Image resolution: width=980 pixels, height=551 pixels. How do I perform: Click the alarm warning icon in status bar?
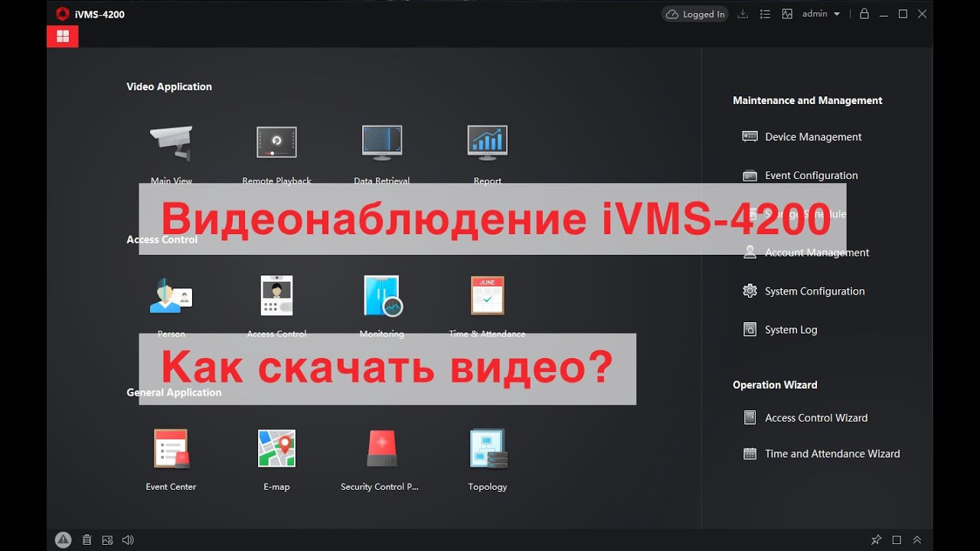point(63,540)
